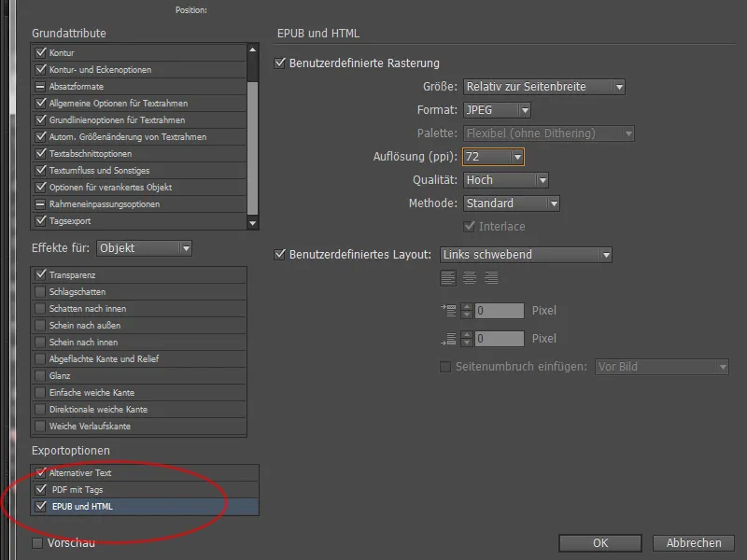This screenshot has height=560, width=747.
Task: Select the EPUB und HTML export option row
Action: coord(145,507)
